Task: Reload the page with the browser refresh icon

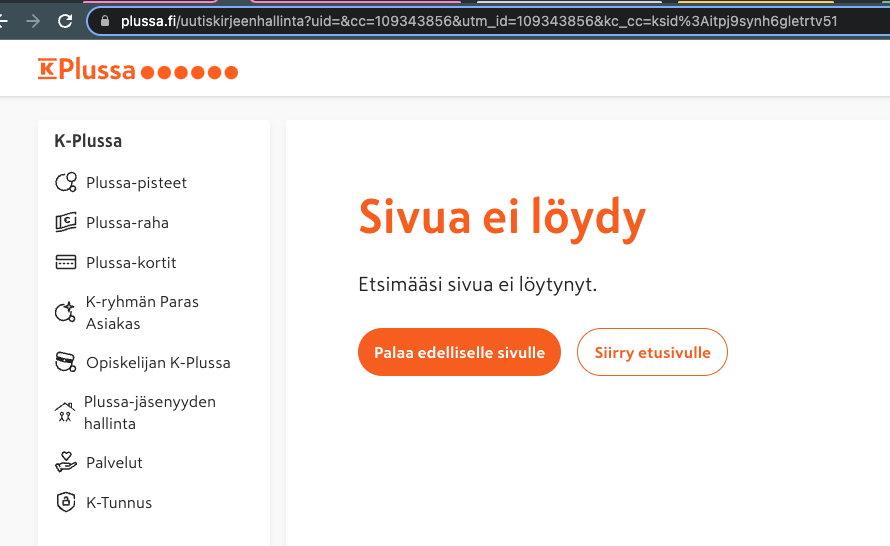Action: (x=65, y=21)
